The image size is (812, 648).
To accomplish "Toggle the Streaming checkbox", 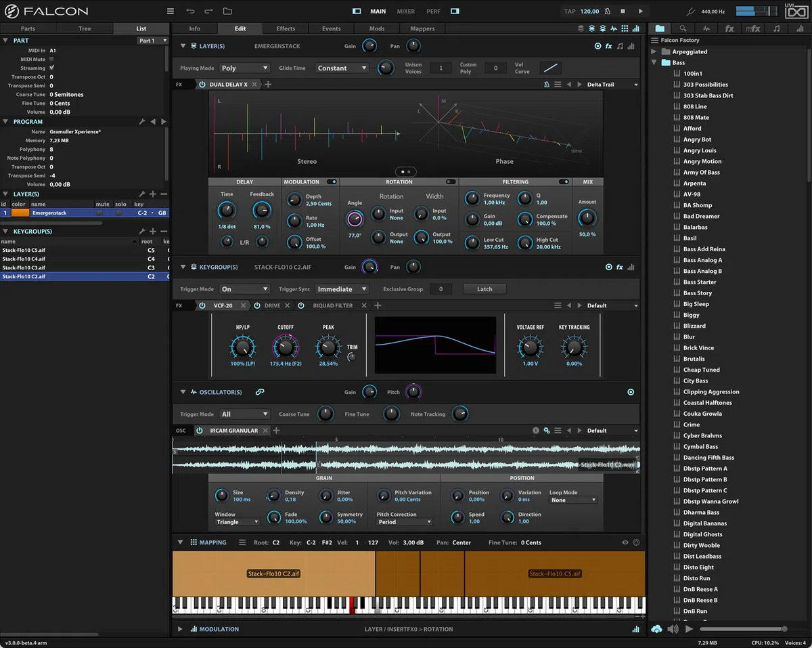I will pos(51,68).
